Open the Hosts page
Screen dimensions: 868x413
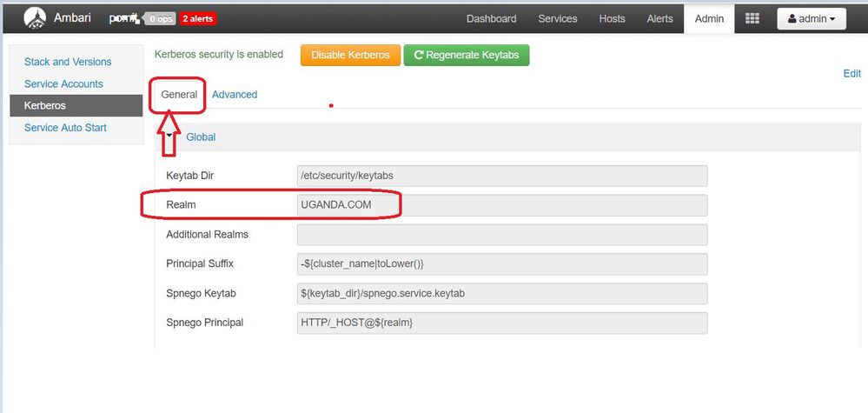coord(612,19)
